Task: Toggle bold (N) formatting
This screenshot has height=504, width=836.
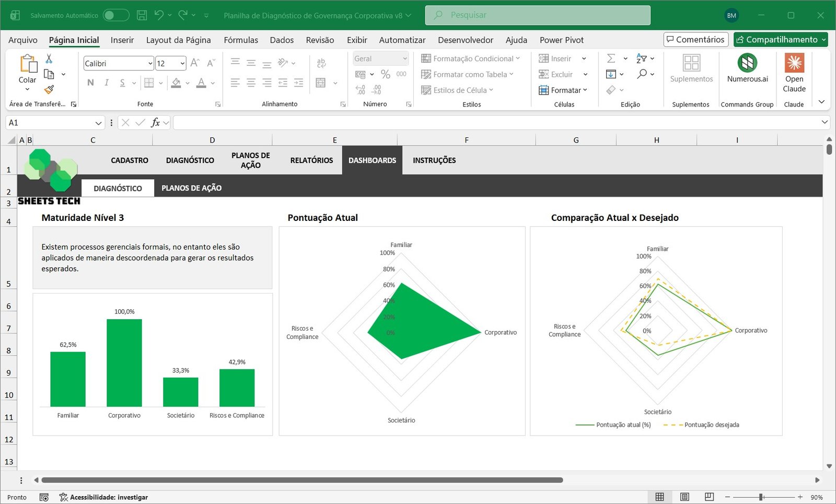Action: pyautogui.click(x=90, y=83)
